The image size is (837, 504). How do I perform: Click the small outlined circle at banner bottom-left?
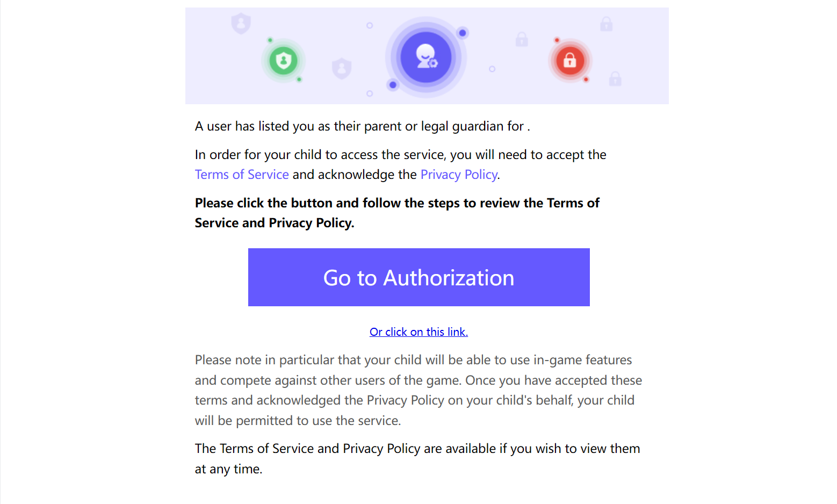[370, 93]
